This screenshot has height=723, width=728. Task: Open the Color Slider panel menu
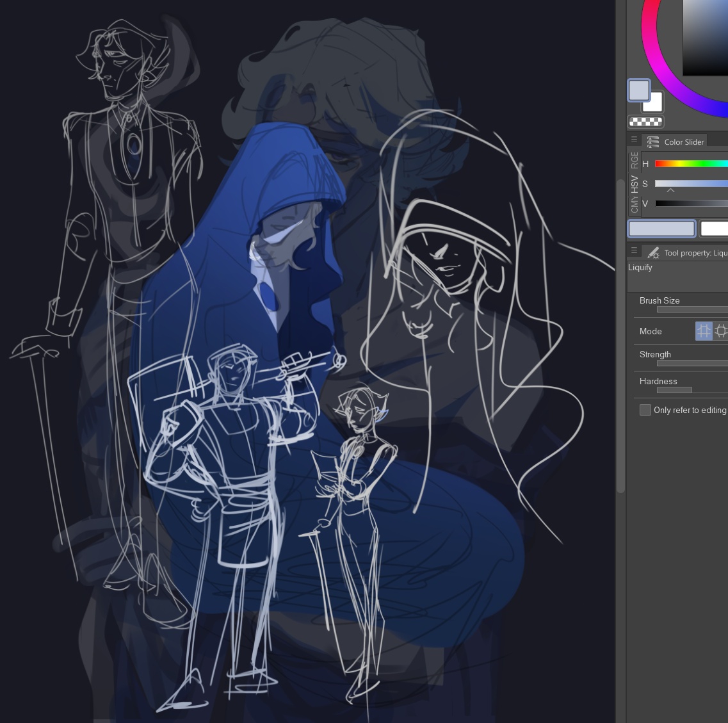click(x=634, y=140)
